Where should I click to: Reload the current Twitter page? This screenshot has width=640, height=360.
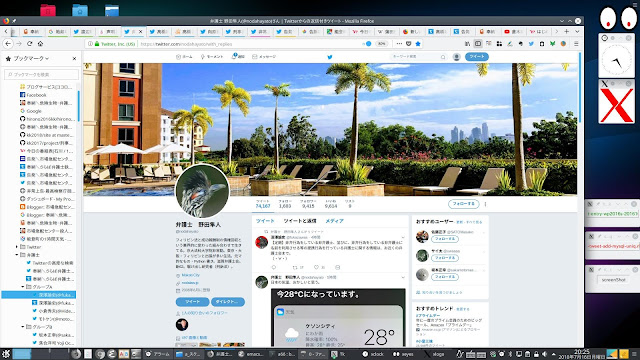(29, 44)
